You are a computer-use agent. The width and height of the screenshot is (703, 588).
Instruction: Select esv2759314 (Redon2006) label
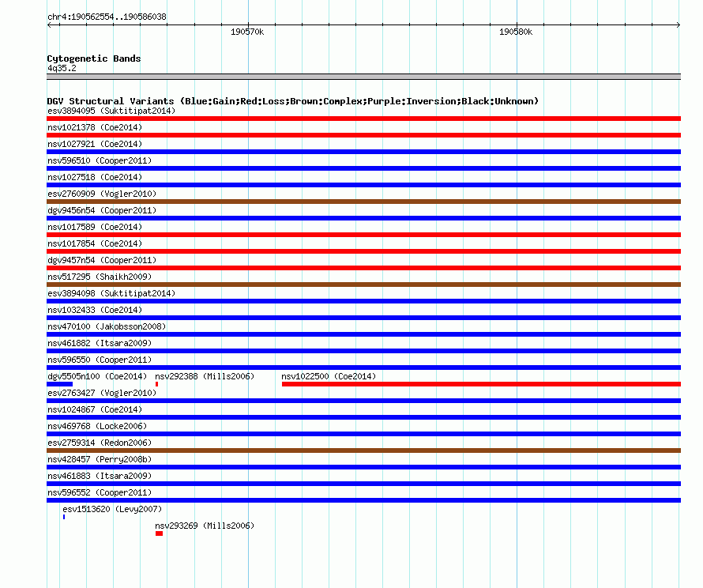coord(100,443)
